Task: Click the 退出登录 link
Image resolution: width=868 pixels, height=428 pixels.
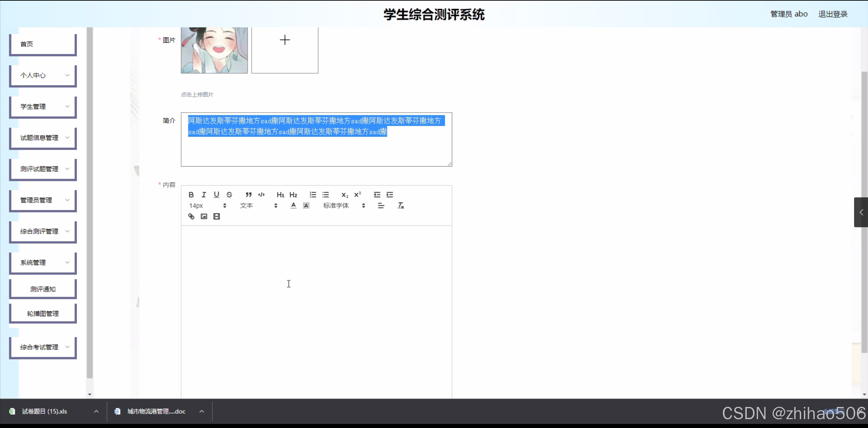Action: pyautogui.click(x=833, y=14)
